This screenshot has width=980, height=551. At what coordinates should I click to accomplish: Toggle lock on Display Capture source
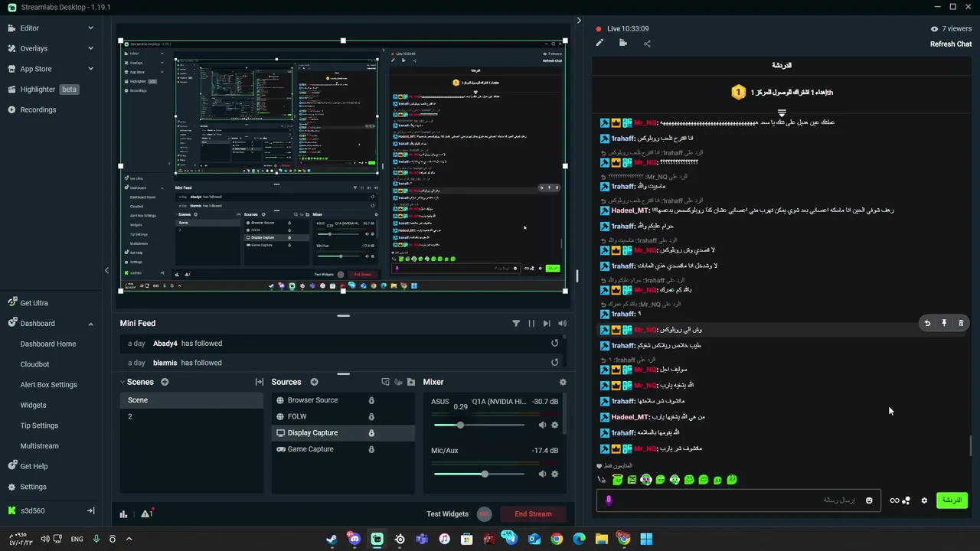(x=371, y=433)
